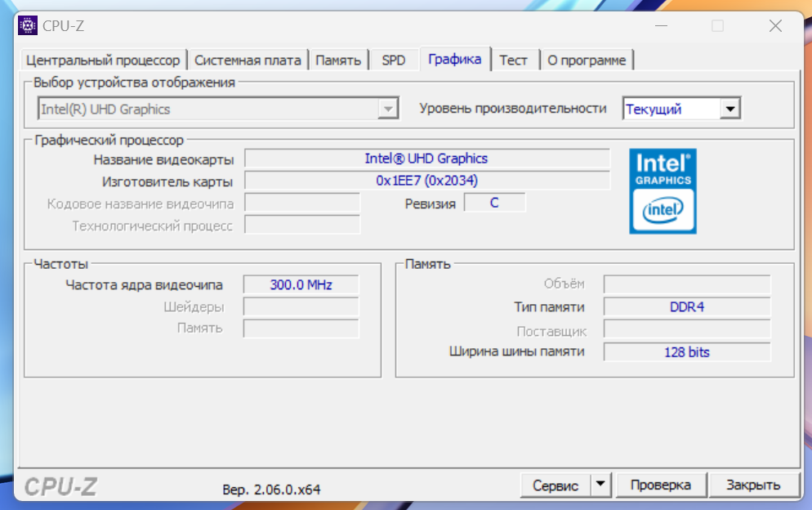This screenshot has width=812, height=510.
Task: Go to the Тест tab
Action: click(513, 60)
